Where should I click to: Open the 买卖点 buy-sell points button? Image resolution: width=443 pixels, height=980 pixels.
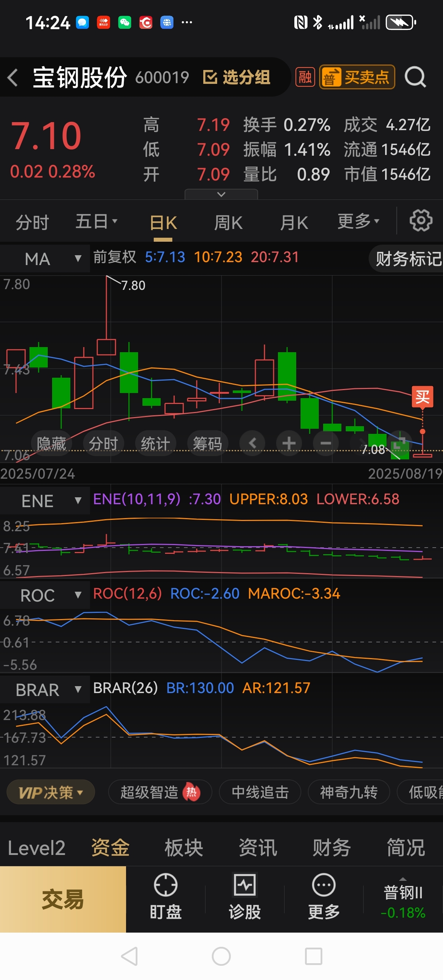point(357,77)
